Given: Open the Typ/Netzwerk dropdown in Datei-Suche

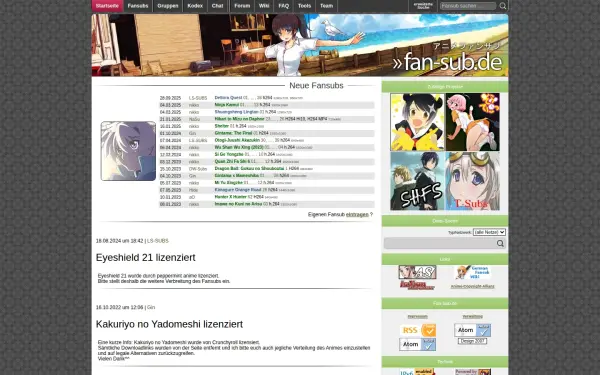Looking at the screenshot, I should point(489,232).
